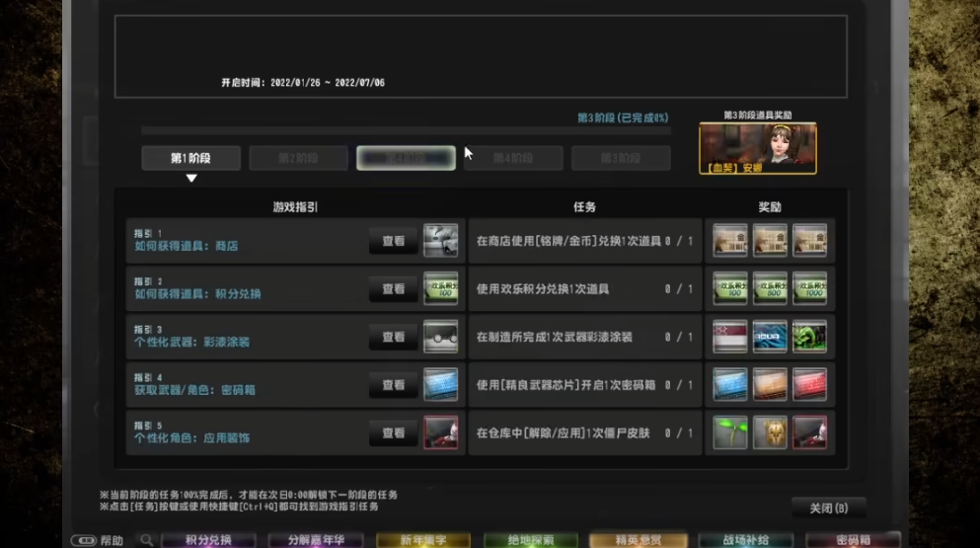Image resolution: width=980 pixels, height=548 pixels.
Task: Select the red password box reward icon
Action: tap(810, 385)
